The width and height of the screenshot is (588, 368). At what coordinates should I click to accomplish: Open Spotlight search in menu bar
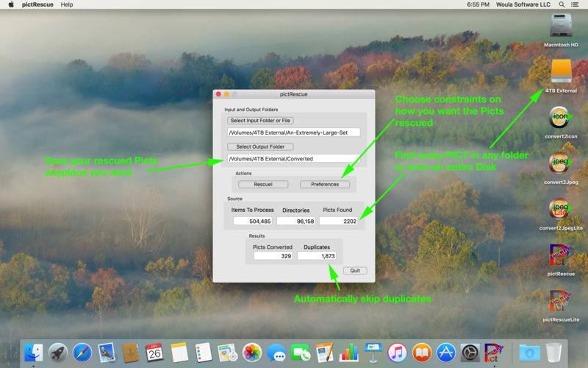click(x=562, y=4)
